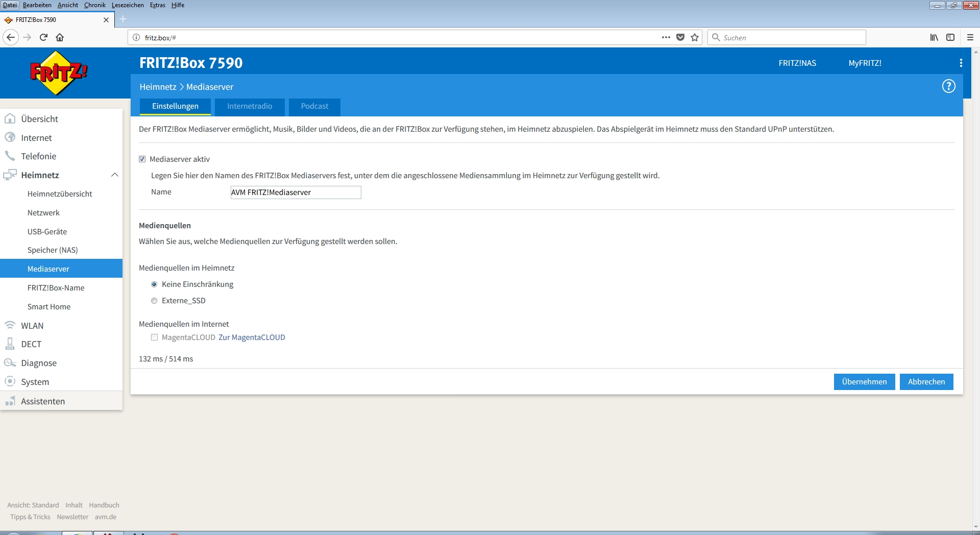Click the System icon in sidebar
Image resolution: width=980 pixels, height=535 pixels.
10,381
